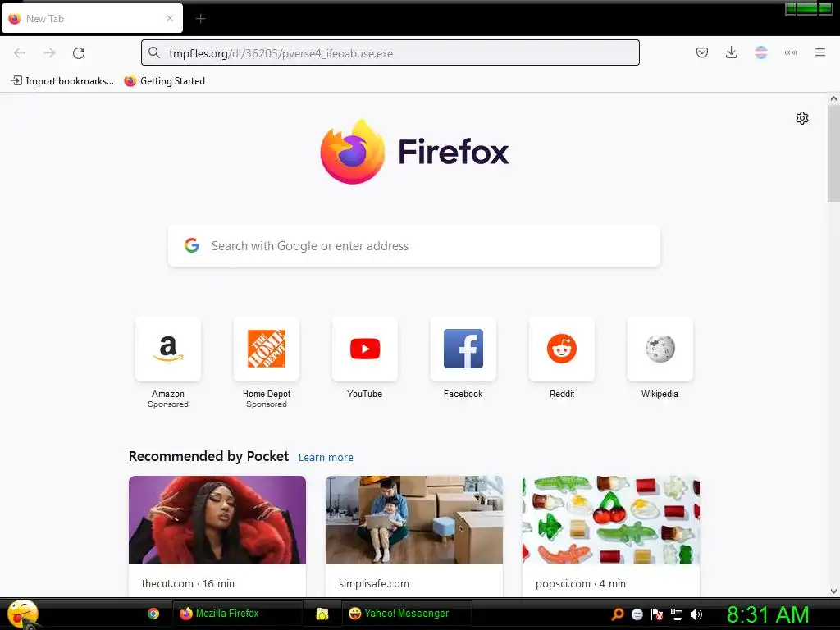This screenshot has width=840, height=630.
Task: Click the orange search tray icon
Action: click(617, 614)
